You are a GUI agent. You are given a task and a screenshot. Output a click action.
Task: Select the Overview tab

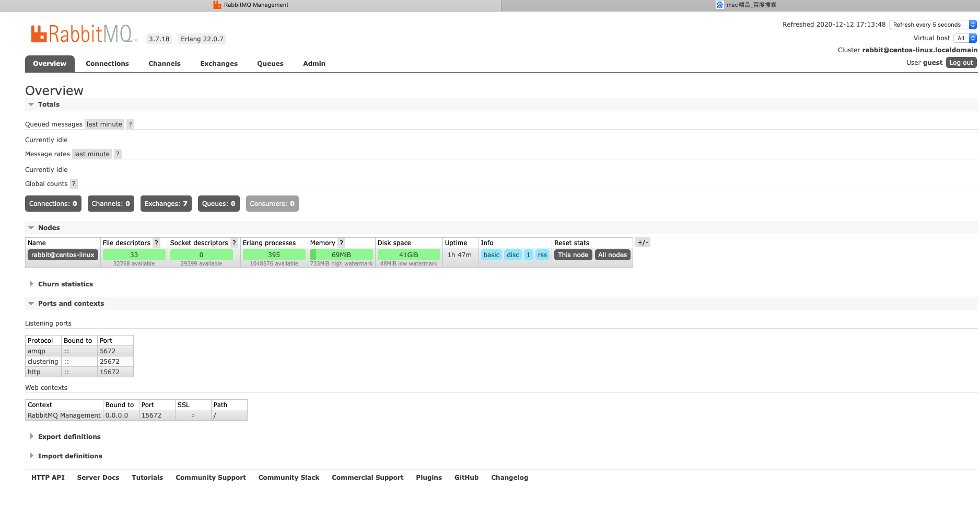pos(50,64)
